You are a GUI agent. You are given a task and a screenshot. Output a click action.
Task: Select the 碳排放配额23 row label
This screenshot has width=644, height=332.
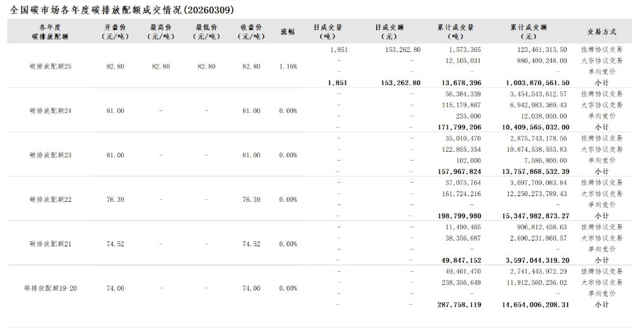tap(51, 156)
